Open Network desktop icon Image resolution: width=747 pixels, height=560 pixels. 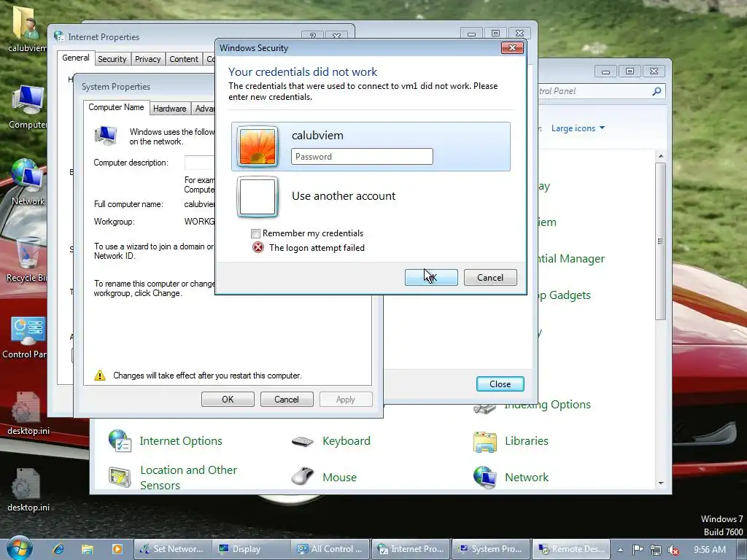(x=28, y=182)
